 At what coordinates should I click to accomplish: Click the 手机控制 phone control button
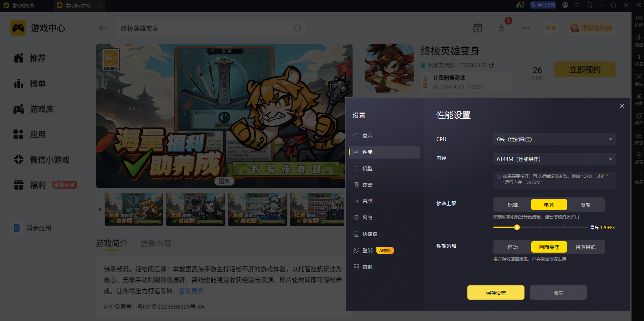pos(543,5)
